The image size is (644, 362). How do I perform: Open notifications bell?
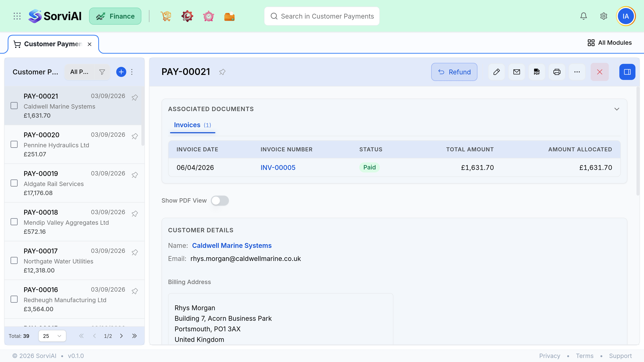pos(583,16)
